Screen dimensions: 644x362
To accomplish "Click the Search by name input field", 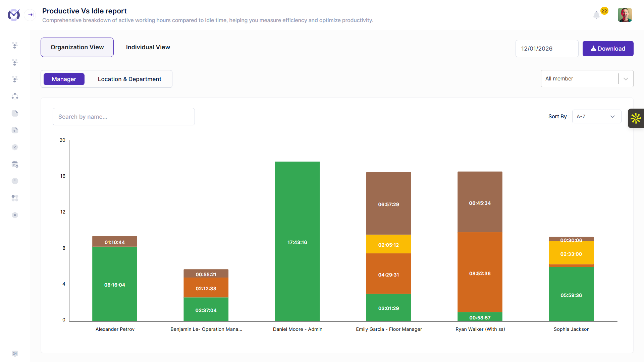I will (123, 117).
